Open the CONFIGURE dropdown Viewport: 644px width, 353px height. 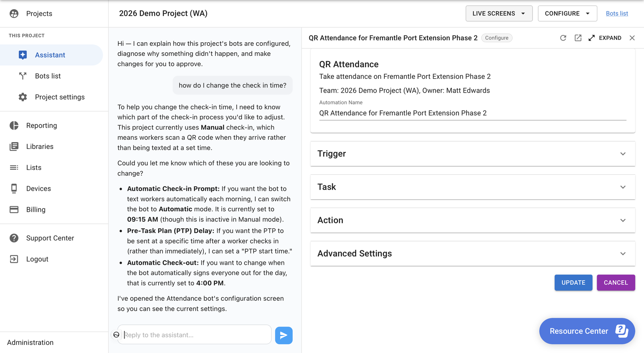(x=568, y=14)
